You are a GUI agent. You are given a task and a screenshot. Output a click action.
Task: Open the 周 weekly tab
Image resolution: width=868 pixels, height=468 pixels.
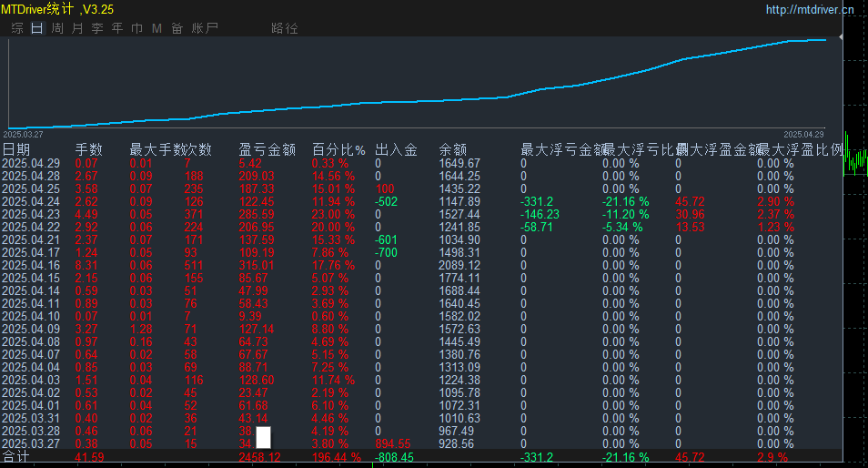click(57, 28)
